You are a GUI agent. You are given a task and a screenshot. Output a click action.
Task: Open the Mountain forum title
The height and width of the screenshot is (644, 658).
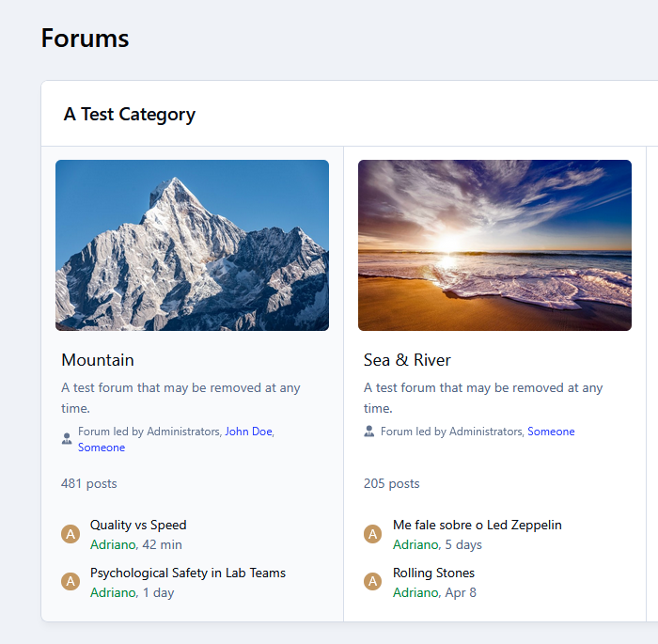tap(98, 360)
